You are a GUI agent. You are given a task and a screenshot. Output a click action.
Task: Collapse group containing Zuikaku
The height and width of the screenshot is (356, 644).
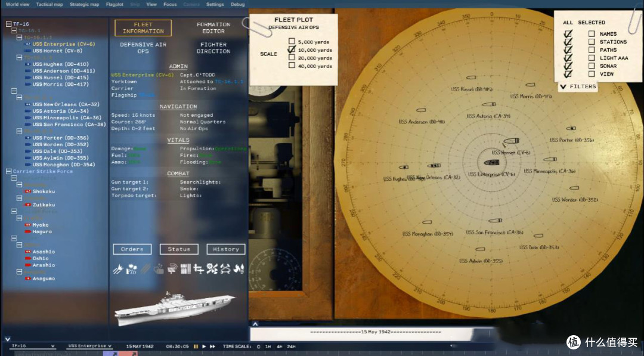pos(19,198)
